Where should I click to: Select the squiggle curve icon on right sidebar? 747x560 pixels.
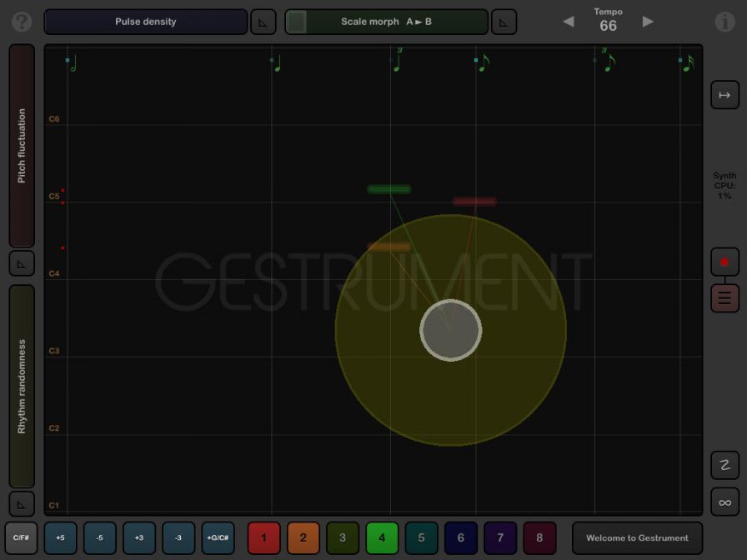(x=724, y=465)
